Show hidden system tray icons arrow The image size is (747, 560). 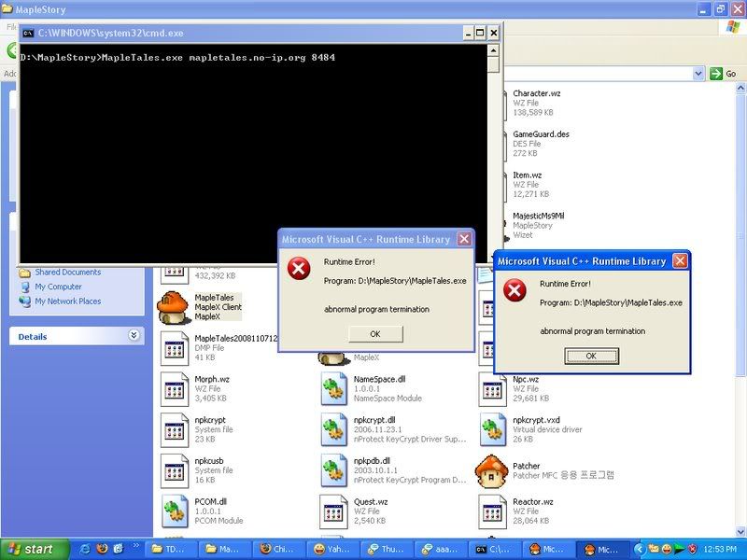tap(640, 549)
